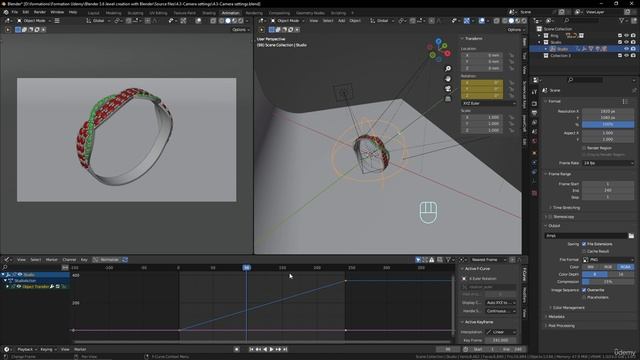Expand the Color Management subpanel
The image size is (640, 360).
click(x=568, y=308)
